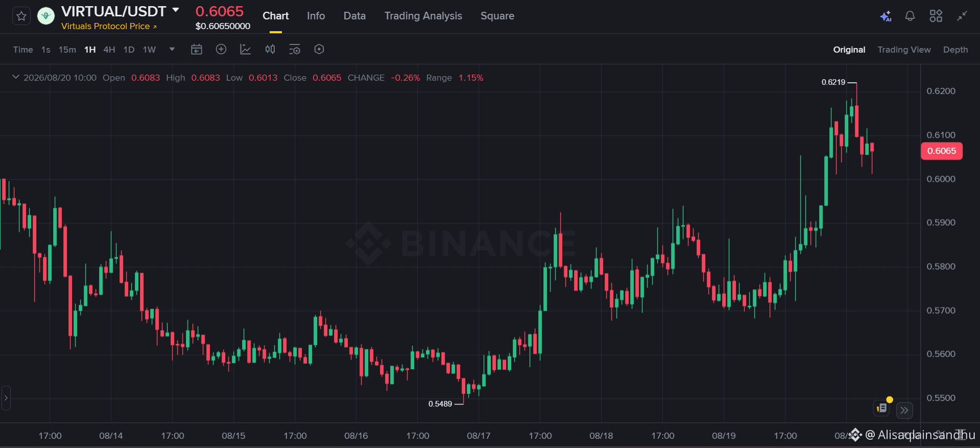Open the layout grid icon

936,16
